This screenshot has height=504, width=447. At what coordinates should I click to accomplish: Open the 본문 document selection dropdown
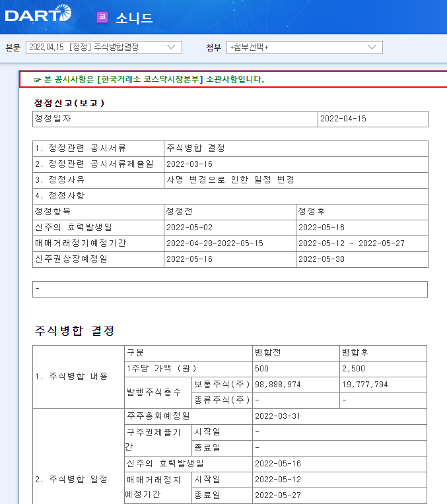pyautogui.click(x=104, y=47)
